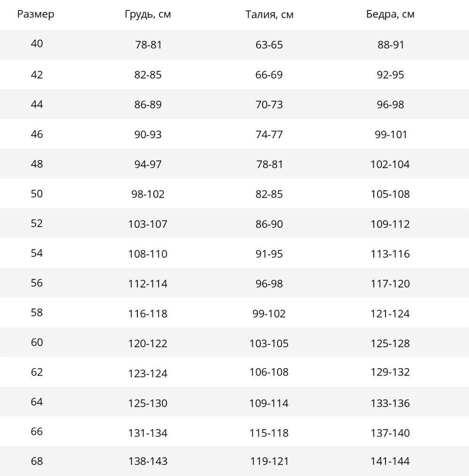Select the hips value 137-140
Screen dimensions: 469x476
390,433
